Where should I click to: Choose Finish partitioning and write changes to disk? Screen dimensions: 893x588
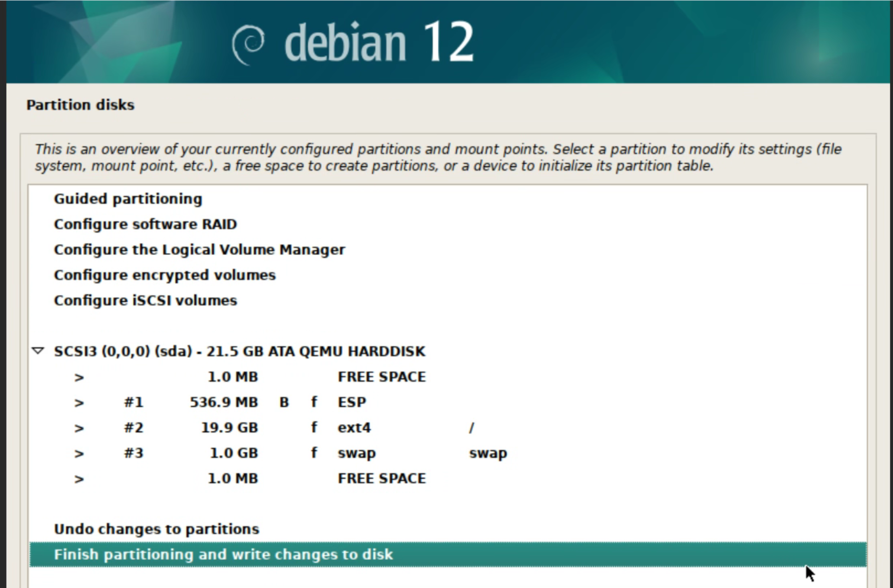coord(448,555)
